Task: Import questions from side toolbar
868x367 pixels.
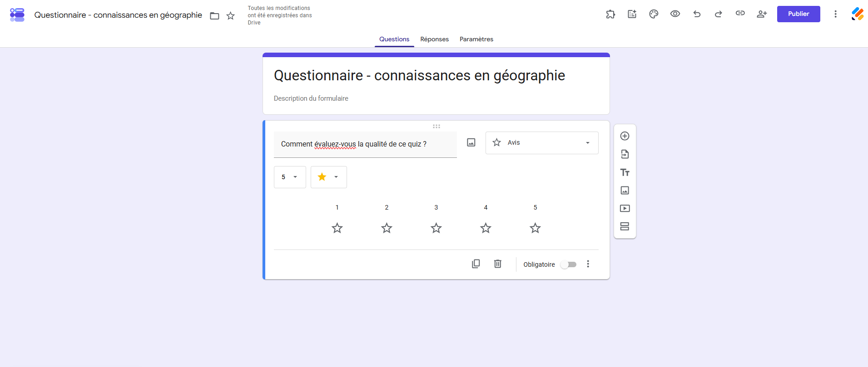Action: (625, 154)
